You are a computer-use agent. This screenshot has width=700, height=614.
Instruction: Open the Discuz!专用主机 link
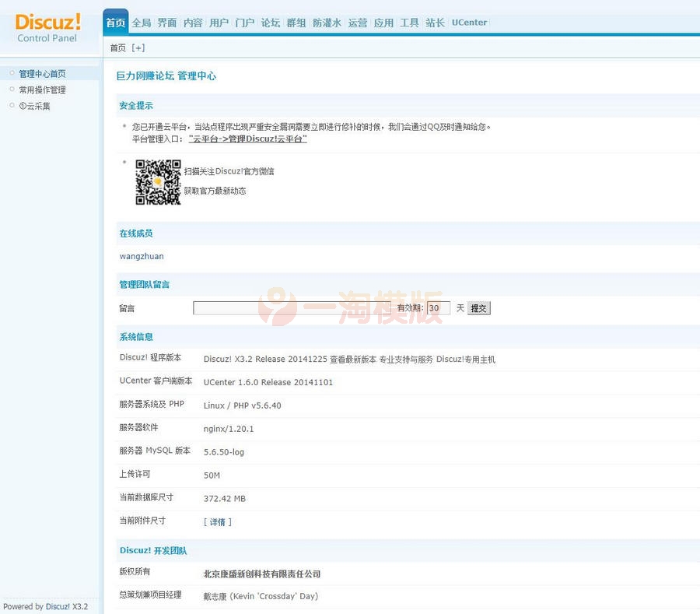[x=466, y=359]
